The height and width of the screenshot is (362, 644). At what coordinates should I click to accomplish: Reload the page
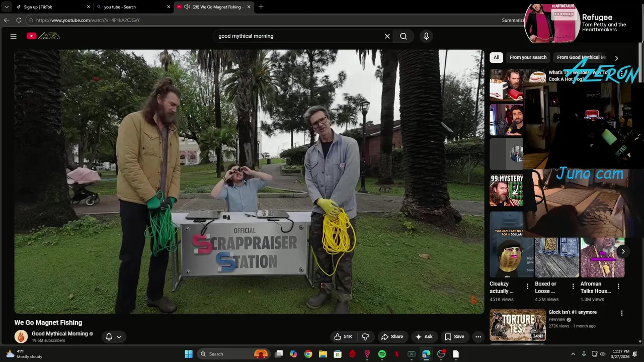[19, 20]
